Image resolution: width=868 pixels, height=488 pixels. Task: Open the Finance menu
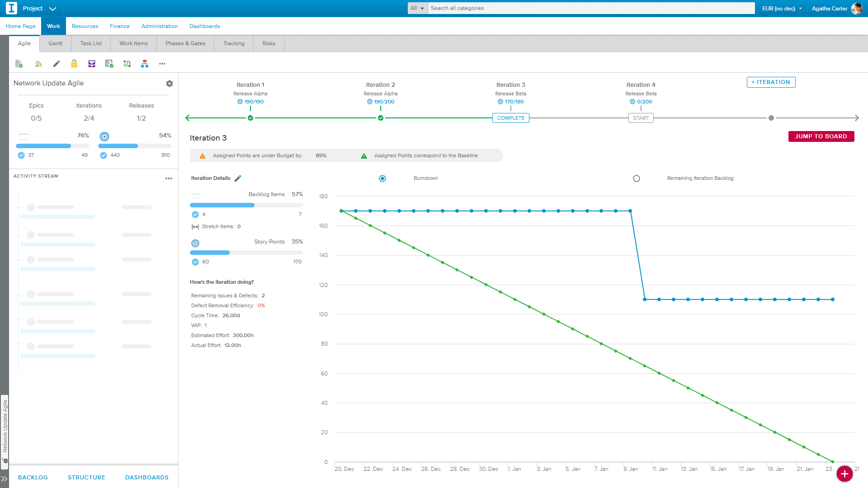tap(120, 26)
